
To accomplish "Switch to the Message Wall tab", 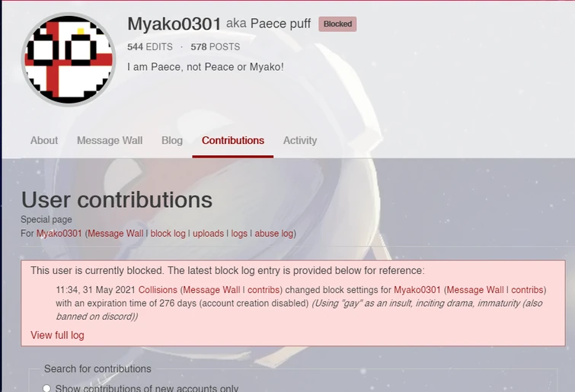I will (110, 141).
